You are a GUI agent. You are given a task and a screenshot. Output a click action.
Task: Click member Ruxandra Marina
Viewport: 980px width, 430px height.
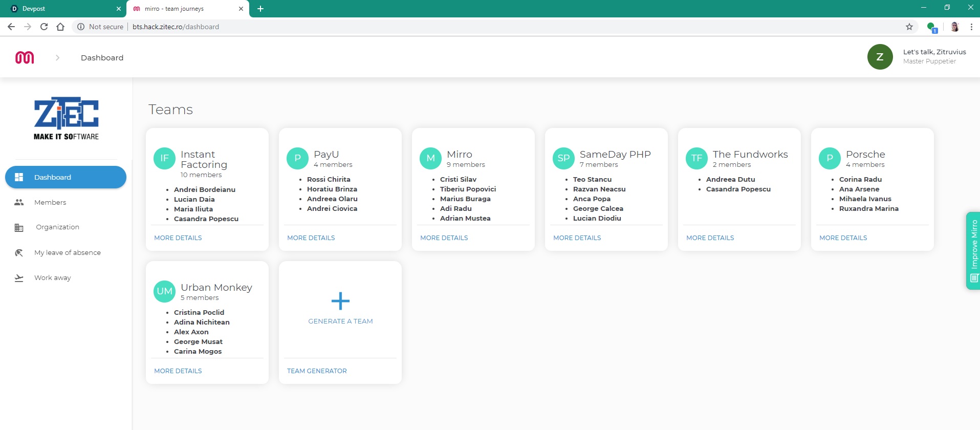(x=868, y=208)
